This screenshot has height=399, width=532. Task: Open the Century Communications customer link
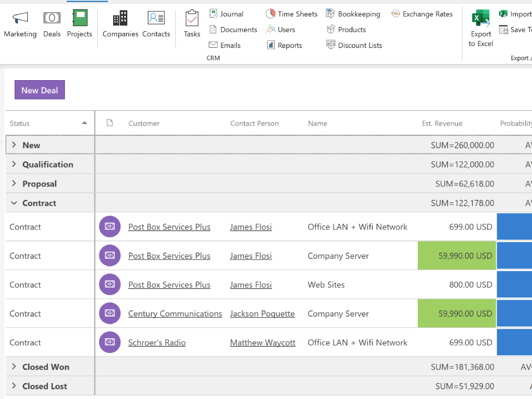click(x=175, y=314)
